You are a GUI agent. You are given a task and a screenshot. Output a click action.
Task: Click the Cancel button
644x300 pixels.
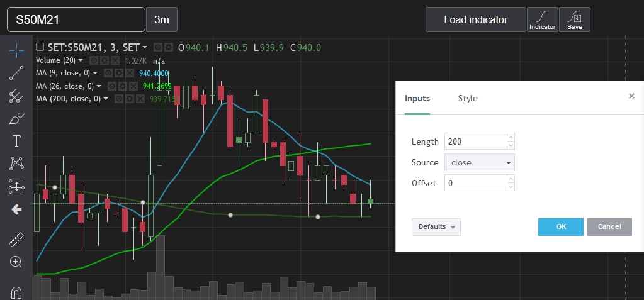pyautogui.click(x=609, y=226)
